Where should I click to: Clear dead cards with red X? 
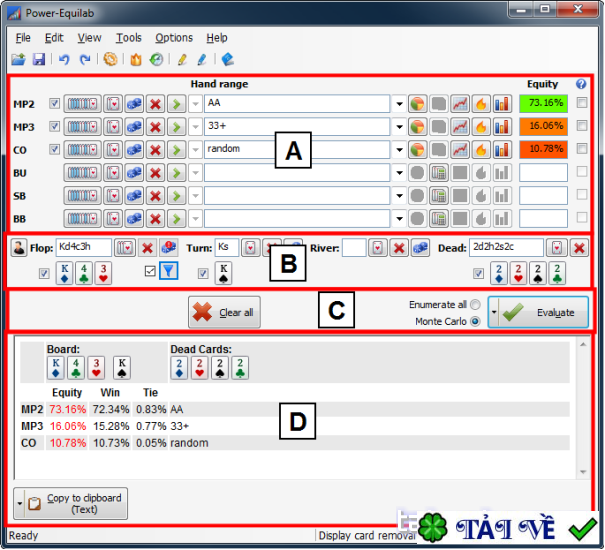coord(579,248)
